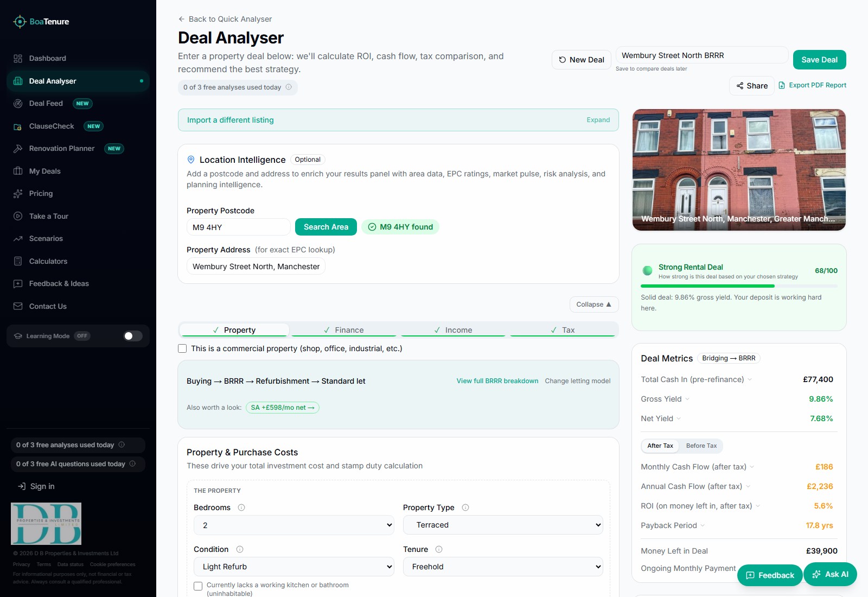The width and height of the screenshot is (868, 597).
Task: Click the Wembury Street property photo
Action: point(739,170)
